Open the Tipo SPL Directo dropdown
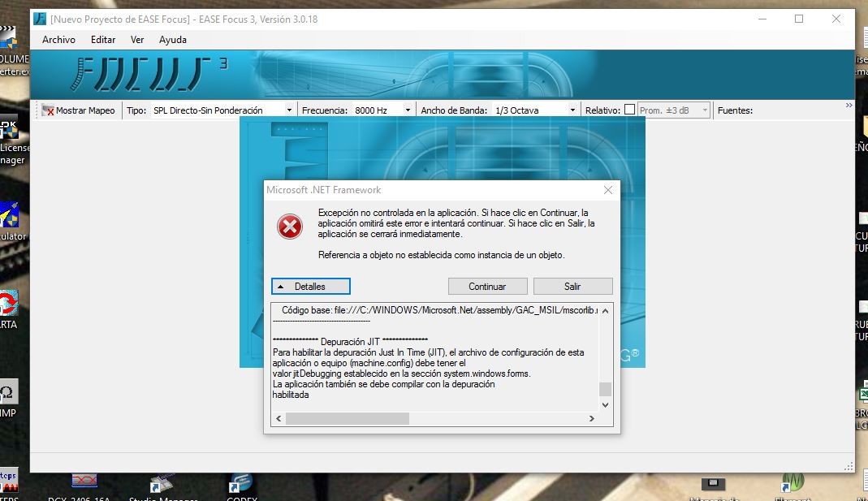Image resolution: width=868 pixels, height=501 pixels. click(x=289, y=110)
